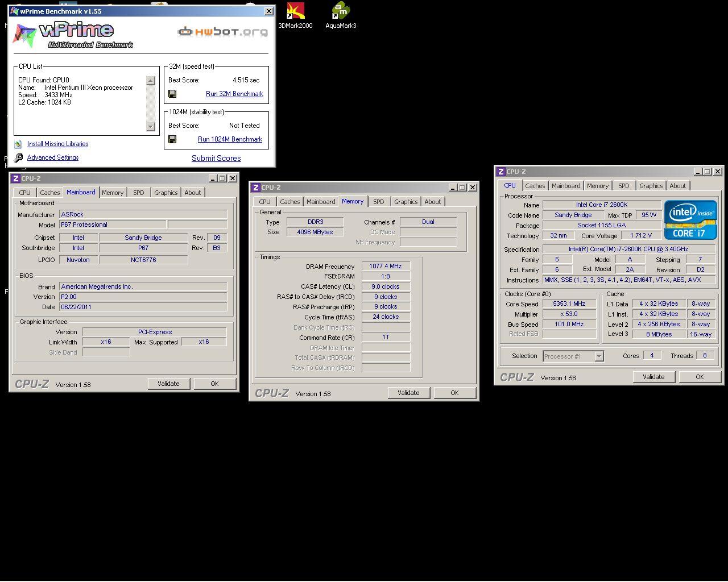Viewport: 728px width, 582px height.
Task: Open Graphics tab in Mainboard CPU-Z window
Action: (x=166, y=193)
